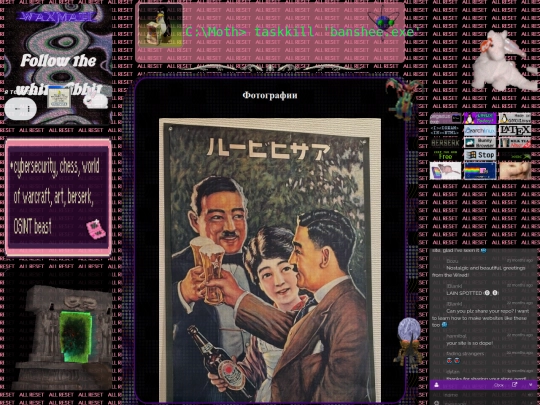Click the fading strangers username in chat
Viewport: 540px width, 405px height.
(465, 354)
